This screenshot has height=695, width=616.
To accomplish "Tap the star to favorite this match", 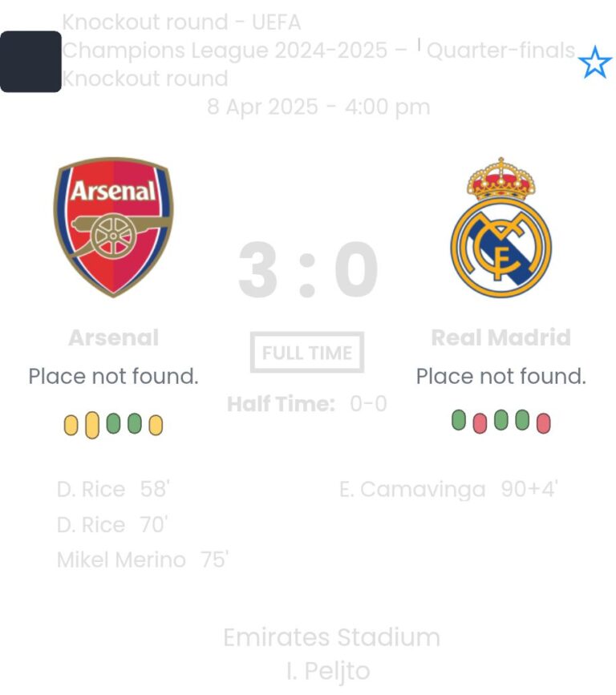I will click(594, 63).
